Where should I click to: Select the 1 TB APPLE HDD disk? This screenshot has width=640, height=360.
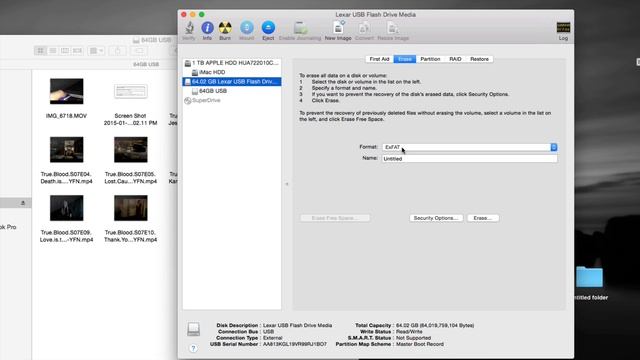(x=231, y=63)
